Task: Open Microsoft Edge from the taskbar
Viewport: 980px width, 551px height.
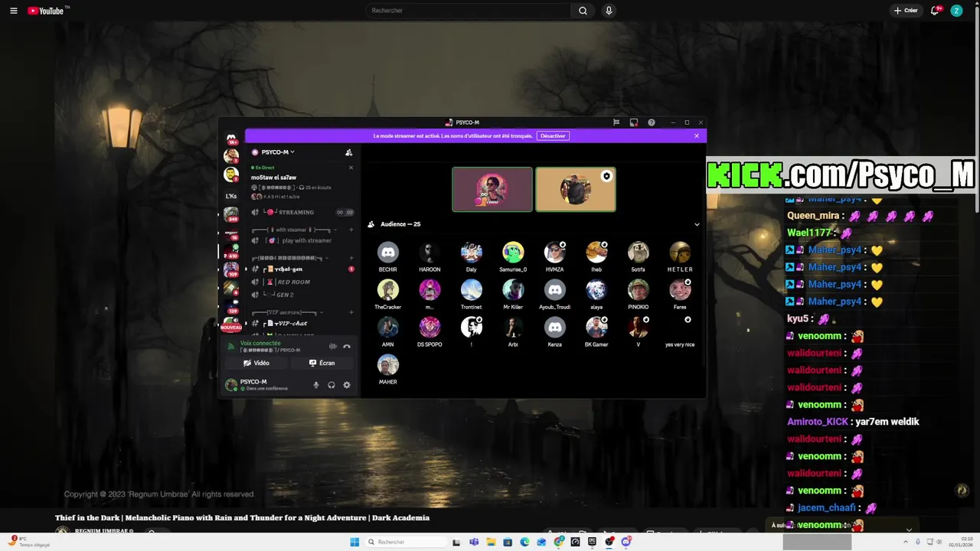Action: click(524, 542)
